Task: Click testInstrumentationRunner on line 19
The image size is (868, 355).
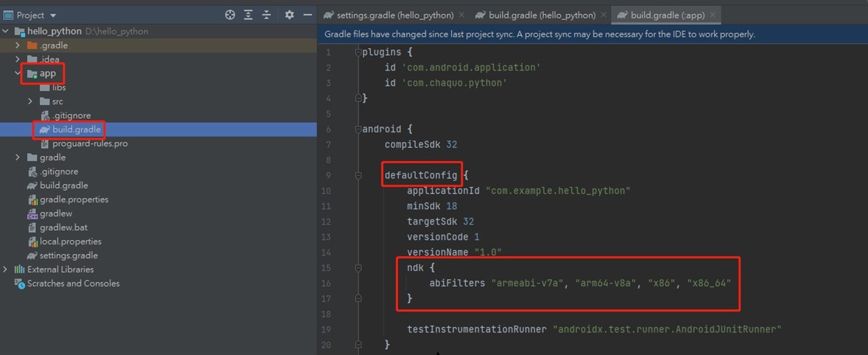Action: tap(477, 329)
